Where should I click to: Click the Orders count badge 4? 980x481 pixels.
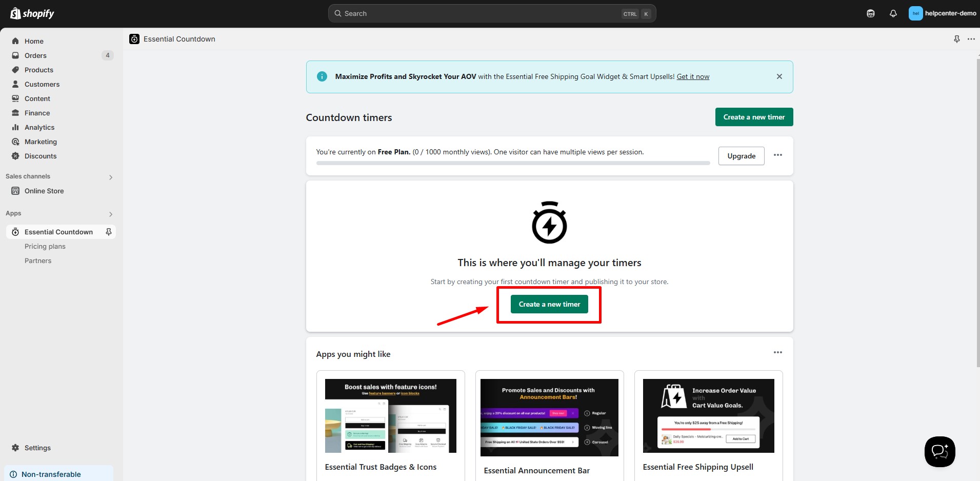[x=108, y=55]
